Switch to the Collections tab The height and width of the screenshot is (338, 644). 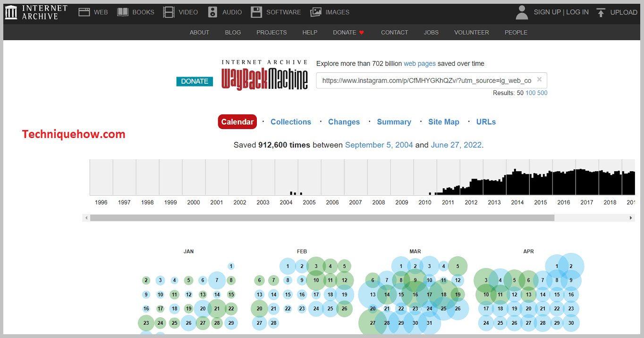tap(291, 122)
